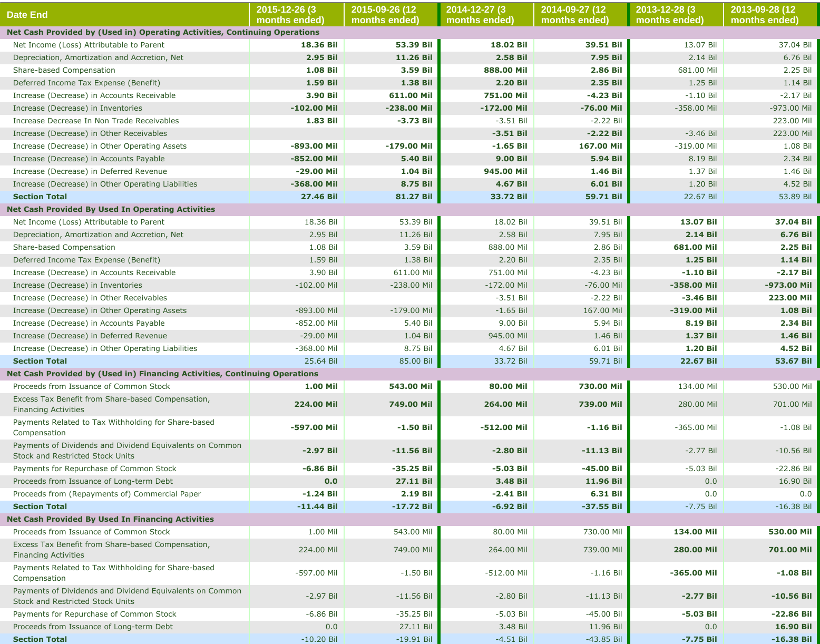Select the 2015-12-26 (3 months ended) column header
The image size is (820, 644).
click(297, 15)
